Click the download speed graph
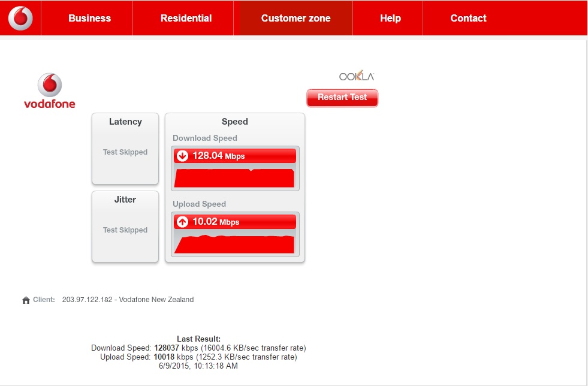 coord(234,177)
